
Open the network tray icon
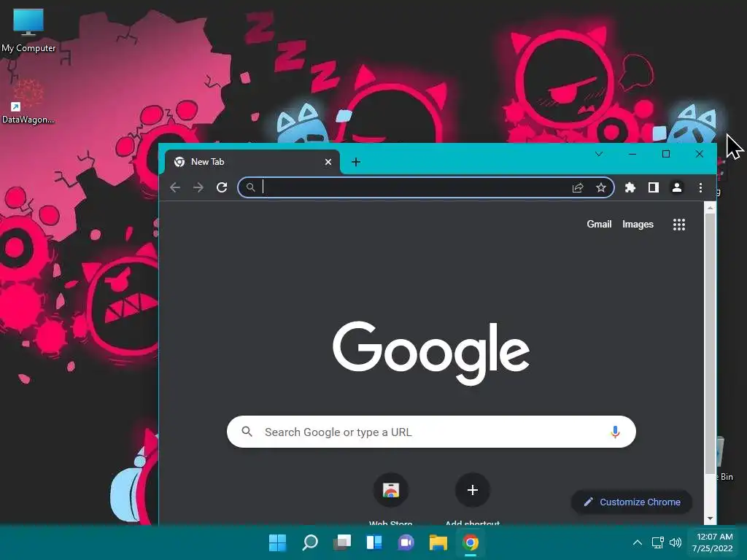(x=657, y=542)
